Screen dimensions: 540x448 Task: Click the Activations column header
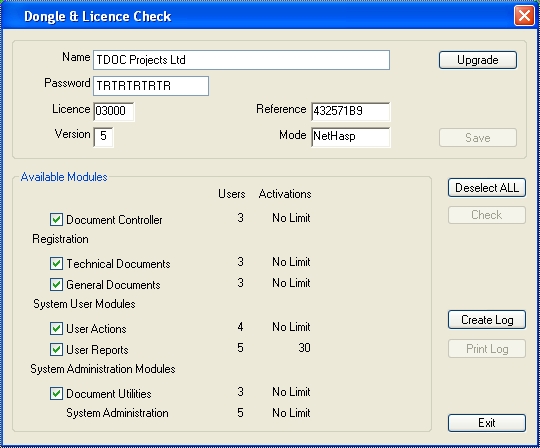285,194
